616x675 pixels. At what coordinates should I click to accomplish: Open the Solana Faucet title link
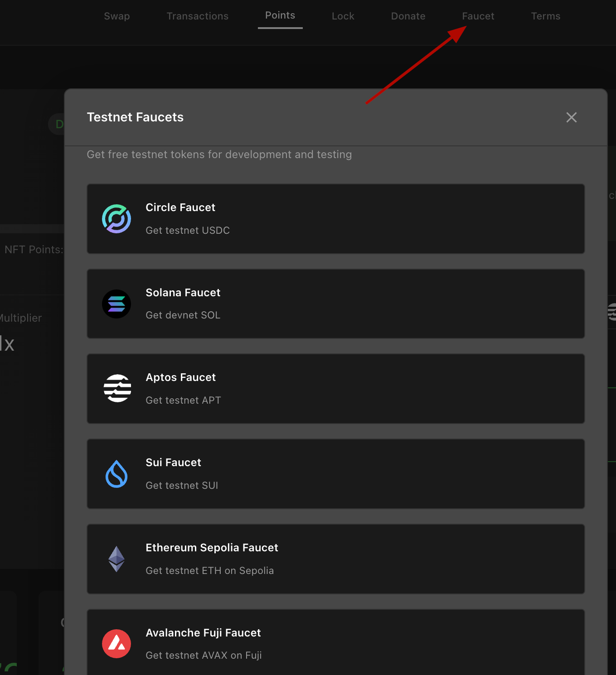click(183, 293)
